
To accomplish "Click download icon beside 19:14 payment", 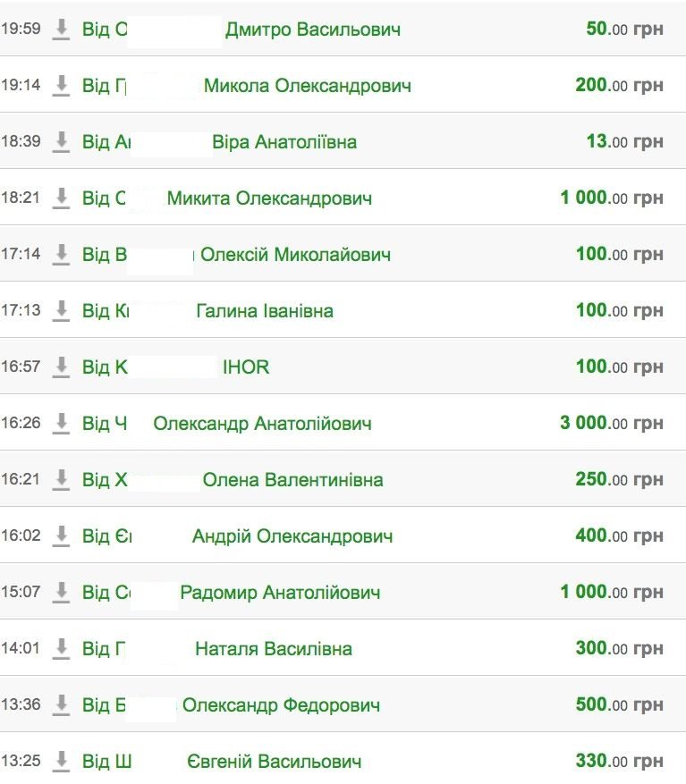I will point(61,85).
